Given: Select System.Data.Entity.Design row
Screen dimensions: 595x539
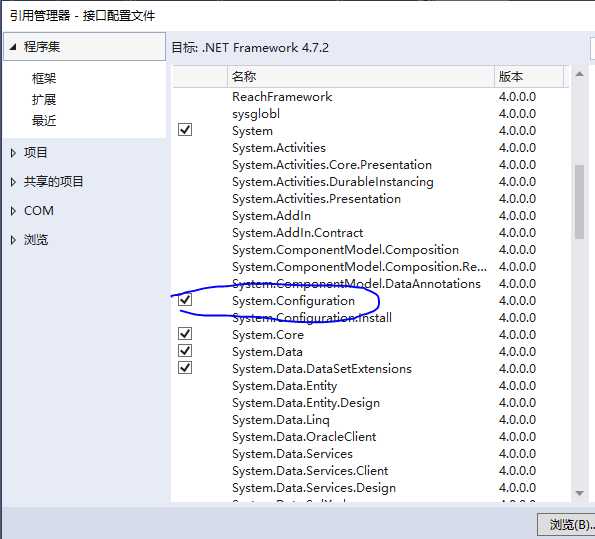Looking at the screenshot, I should pos(371,403).
